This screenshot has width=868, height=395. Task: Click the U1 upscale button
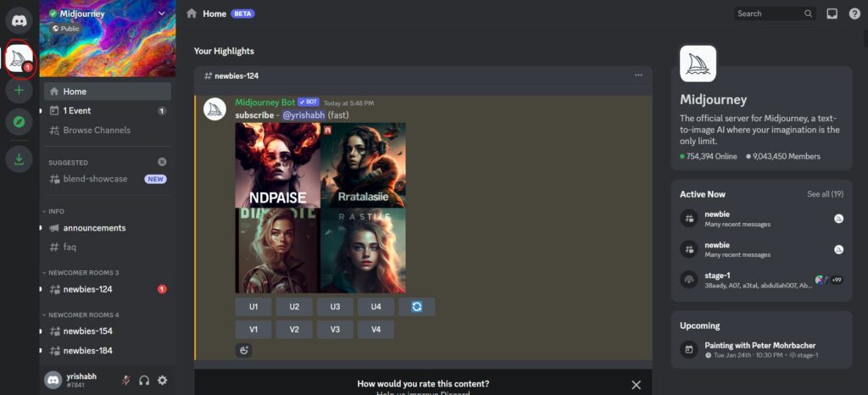click(253, 307)
